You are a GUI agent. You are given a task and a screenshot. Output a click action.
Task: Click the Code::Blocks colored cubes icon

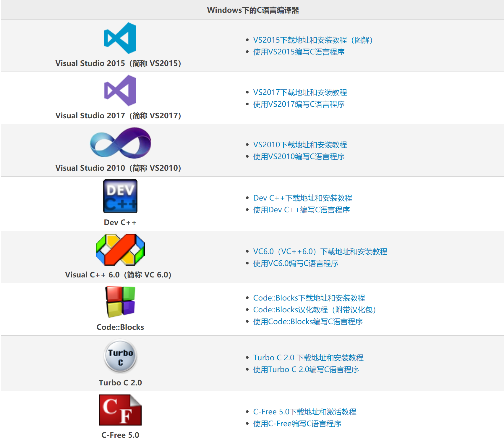[x=120, y=302]
